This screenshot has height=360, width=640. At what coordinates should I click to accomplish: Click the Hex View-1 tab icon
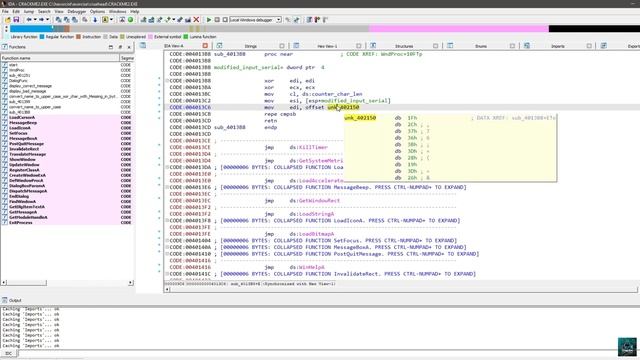pyautogui.click(x=296, y=45)
